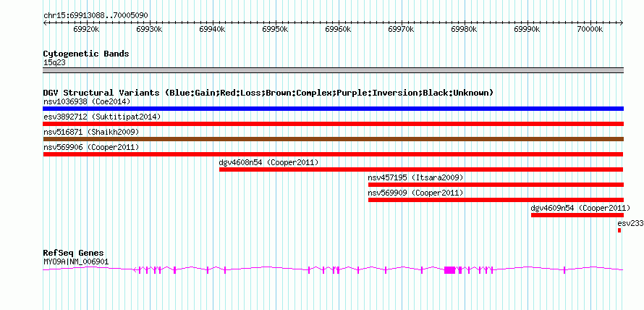The height and width of the screenshot is (310, 644).
Task: Click the gray 15q23 cytogenetic band bar
Action: tap(334, 70)
